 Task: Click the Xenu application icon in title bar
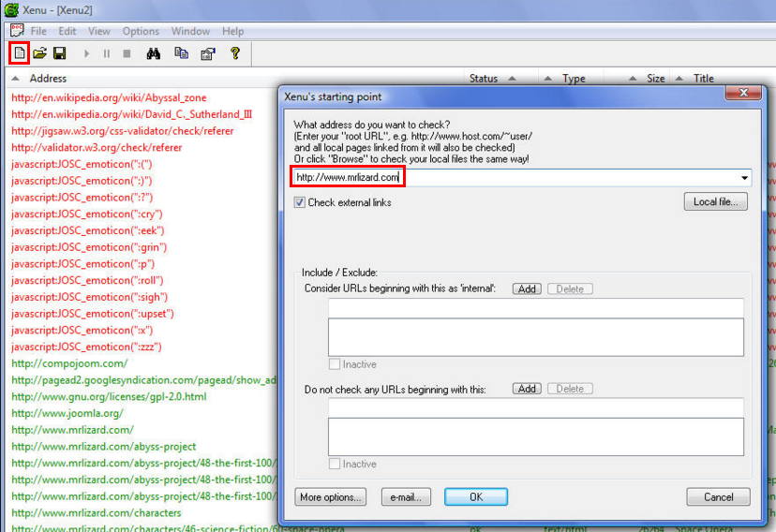[x=11, y=10]
